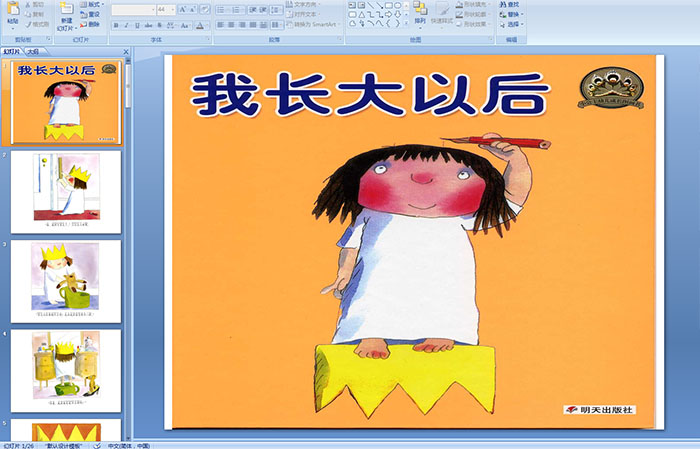700x449 pixels.
Task: Select the triangle shape in shapes gallery
Action: (x=362, y=15)
